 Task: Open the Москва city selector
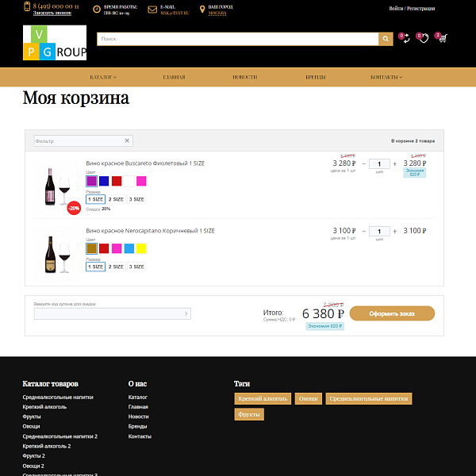tap(217, 13)
